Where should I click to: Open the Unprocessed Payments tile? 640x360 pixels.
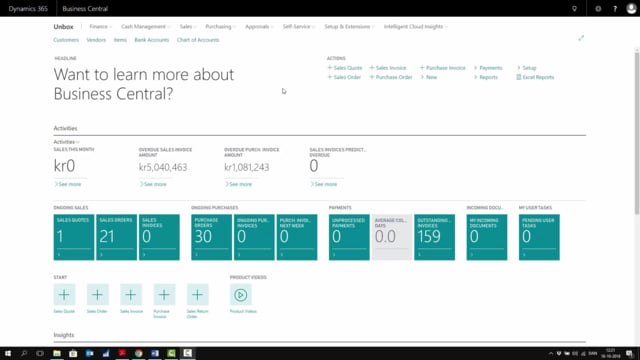click(x=349, y=237)
